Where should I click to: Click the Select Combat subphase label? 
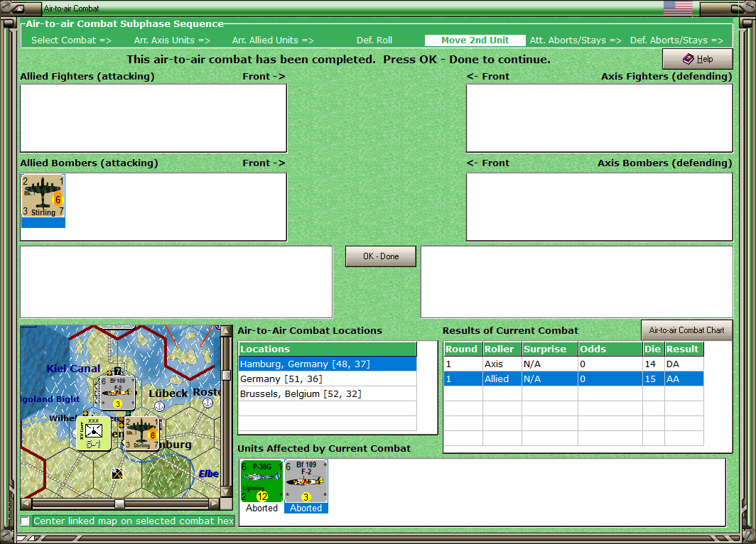coord(71,40)
